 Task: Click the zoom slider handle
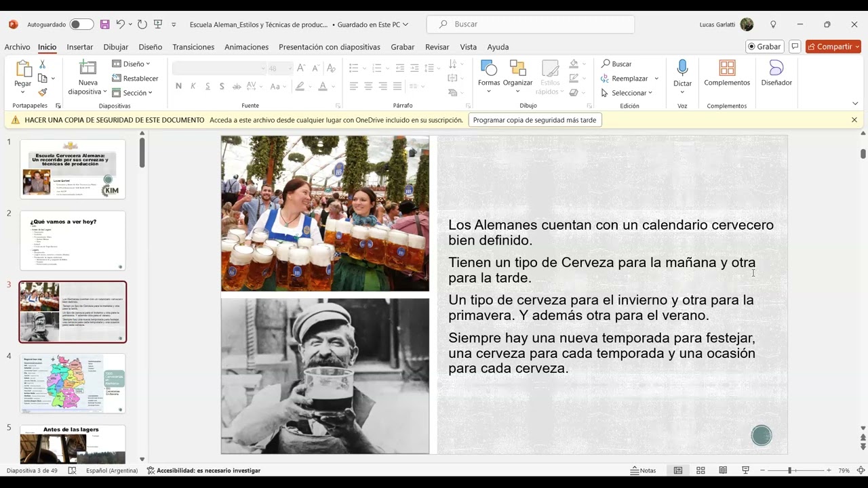789,470
